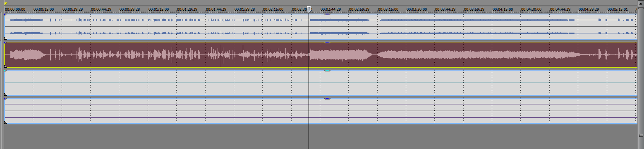Click the yellow marker flag above the ruler

[6, 4]
